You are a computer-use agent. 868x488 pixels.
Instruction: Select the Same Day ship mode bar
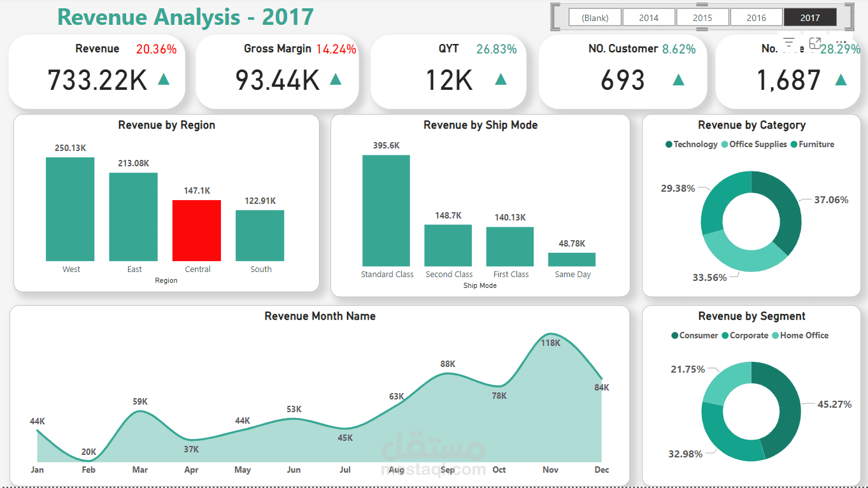(572, 259)
